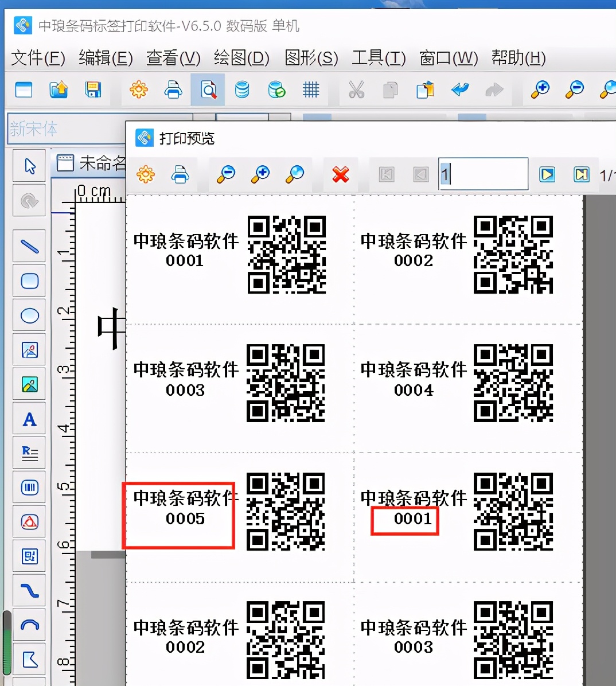Click the 新宋体 font name box

pyautogui.click(x=67, y=128)
